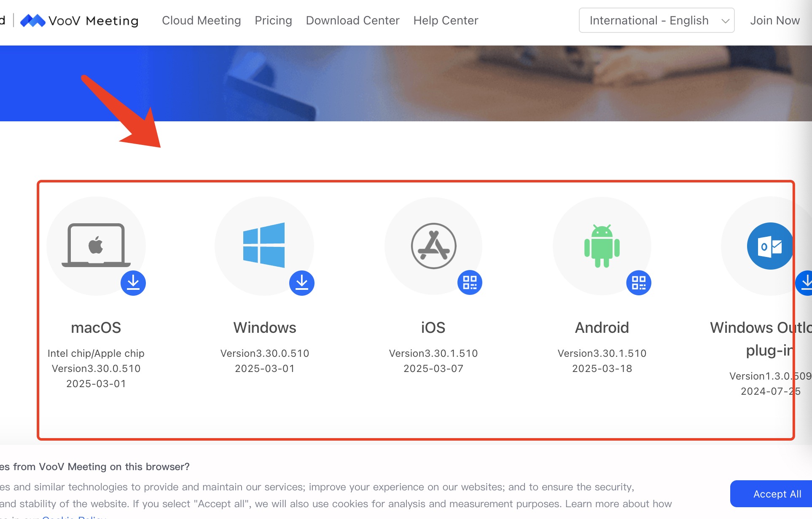Viewport: 812px width, 519px height.
Task: Click the Windows version 3.30.0.510 text
Action: pyautogui.click(x=265, y=353)
